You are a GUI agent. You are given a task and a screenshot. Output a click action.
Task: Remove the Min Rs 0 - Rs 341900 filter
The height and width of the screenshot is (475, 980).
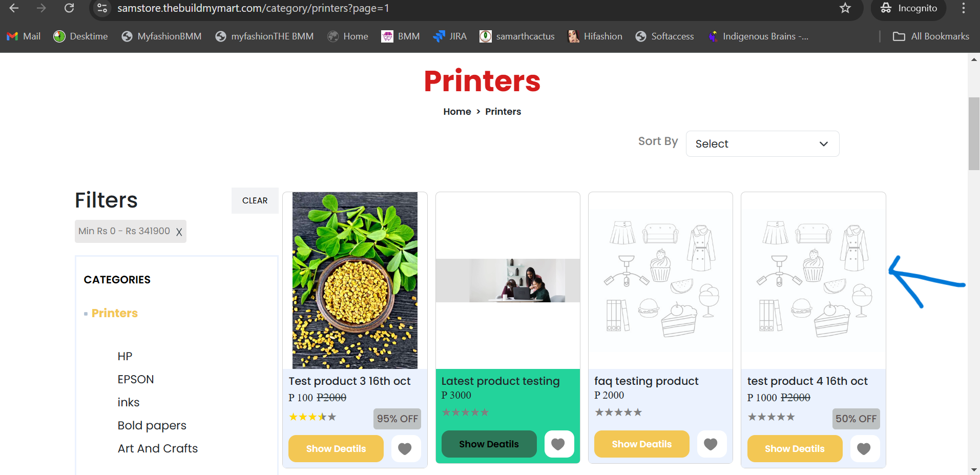[x=179, y=232]
